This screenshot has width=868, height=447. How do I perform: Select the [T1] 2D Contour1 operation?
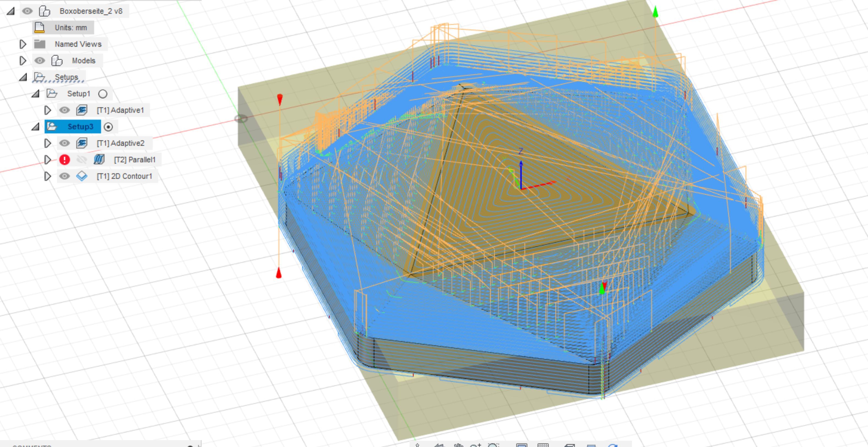(x=124, y=176)
